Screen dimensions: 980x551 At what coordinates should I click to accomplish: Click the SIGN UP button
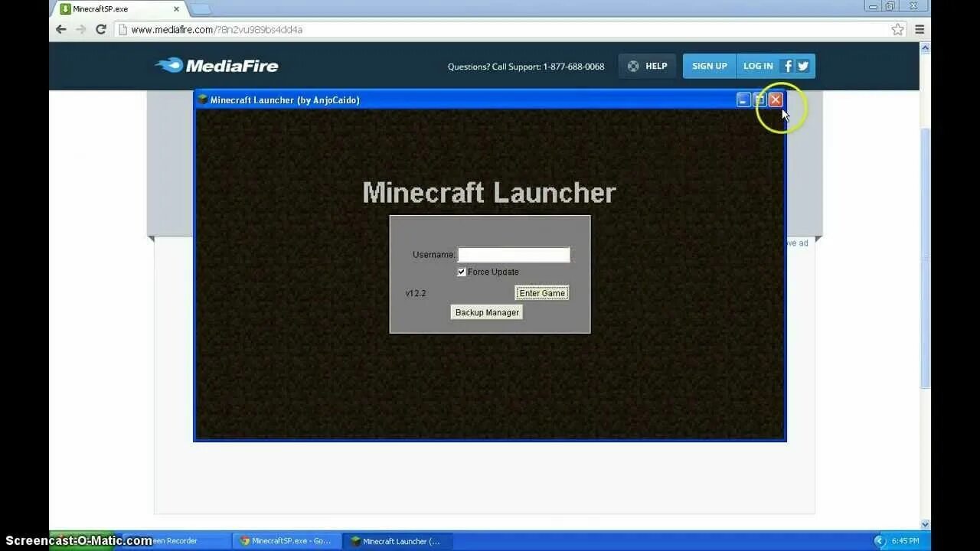coord(710,66)
